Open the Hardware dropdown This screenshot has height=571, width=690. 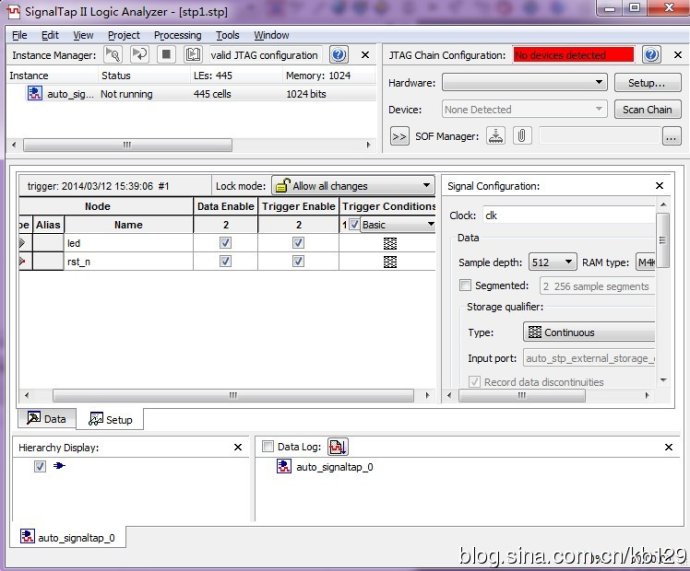click(525, 82)
